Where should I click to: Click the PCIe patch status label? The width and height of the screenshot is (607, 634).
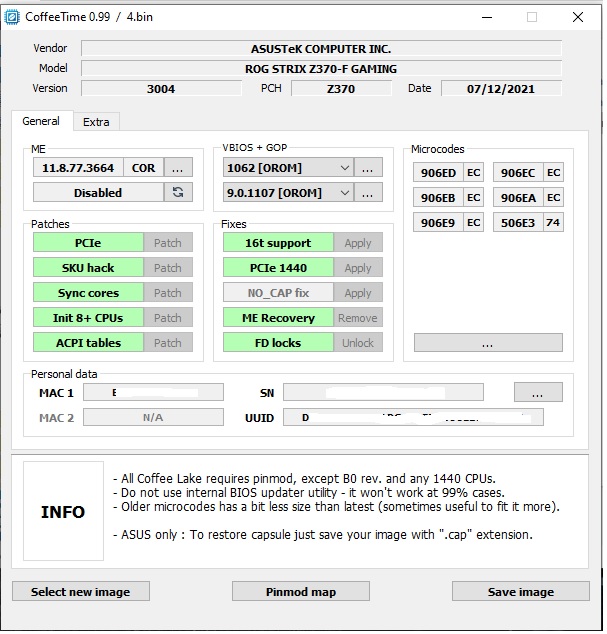[88, 243]
